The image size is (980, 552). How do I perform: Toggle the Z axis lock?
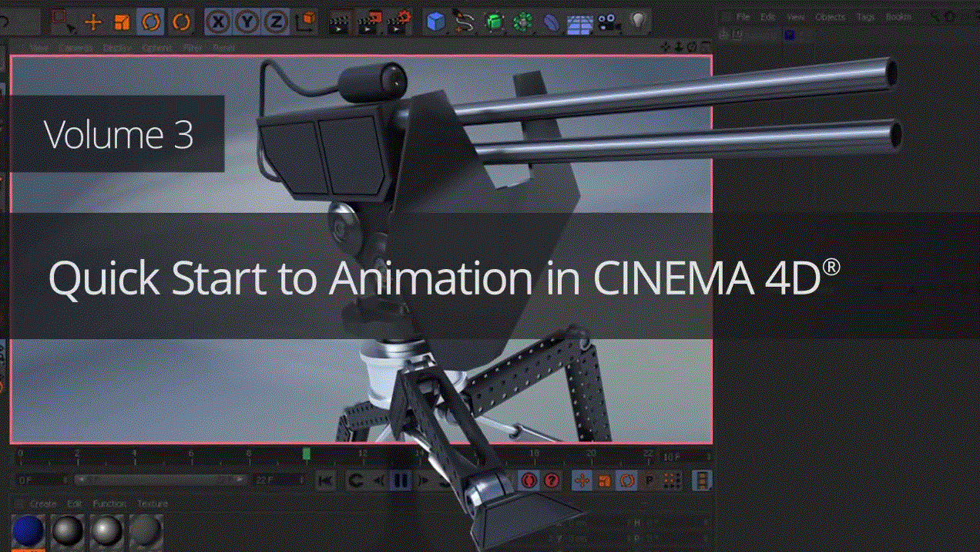(x=275, y=22)
